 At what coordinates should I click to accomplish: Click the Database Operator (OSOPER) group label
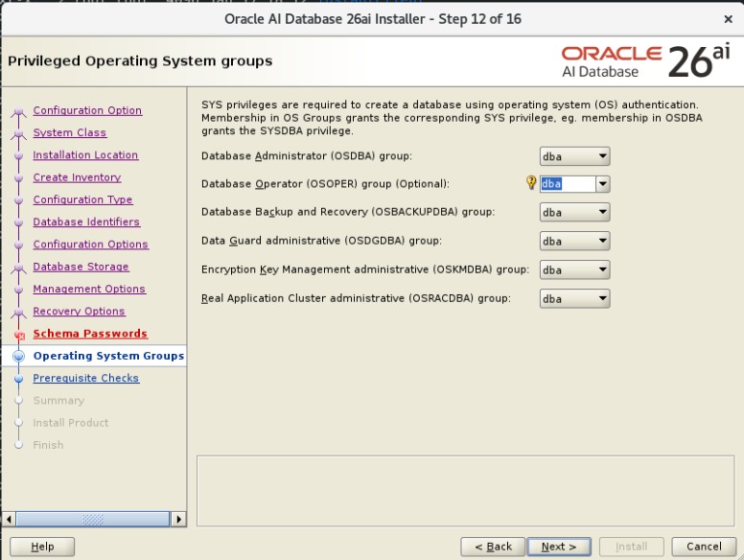pos(325,184)
